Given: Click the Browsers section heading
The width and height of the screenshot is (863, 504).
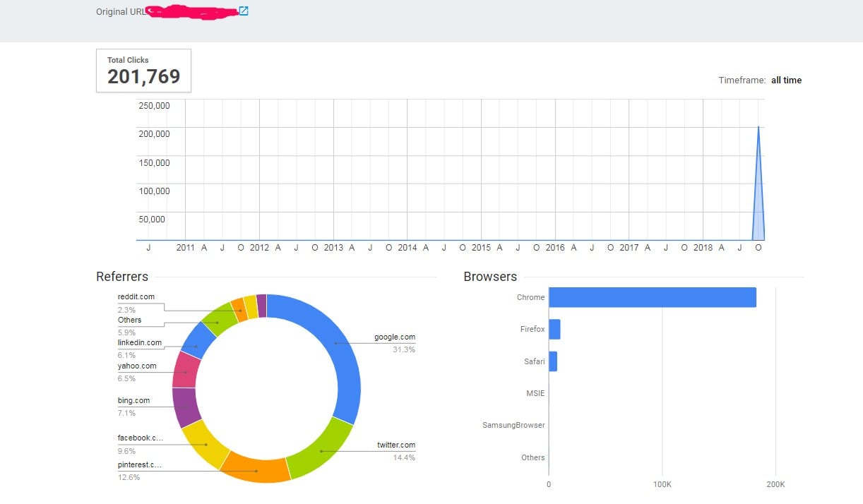Looking at the screenshot, I should 490,277.
